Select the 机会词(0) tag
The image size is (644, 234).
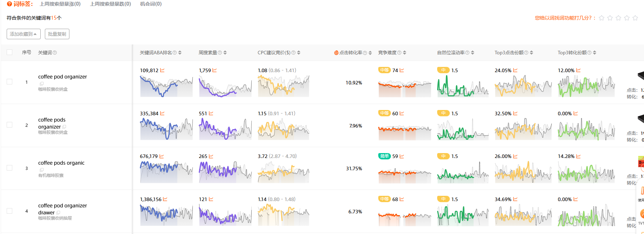pyautogui.click(x=151, y=4)
